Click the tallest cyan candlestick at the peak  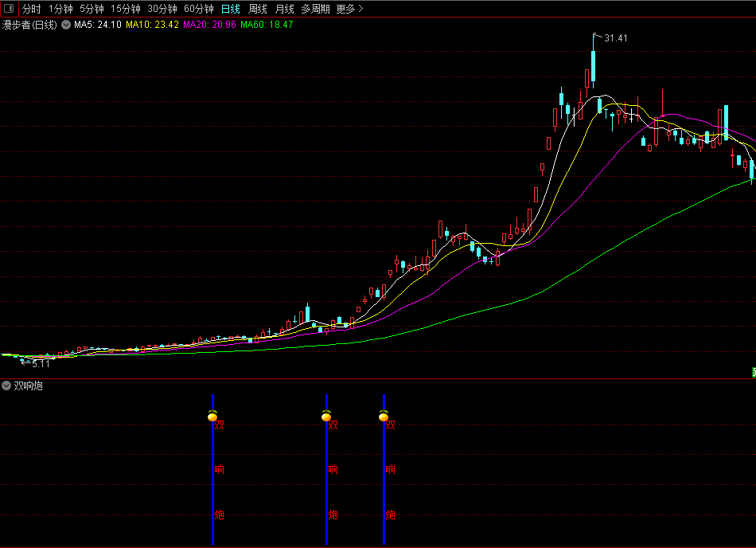[594, 66]
